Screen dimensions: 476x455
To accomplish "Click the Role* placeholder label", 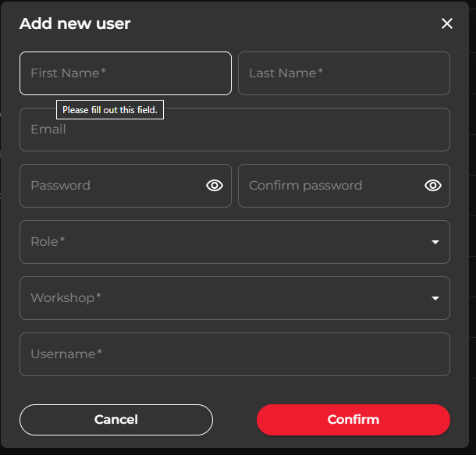I will click(48, 242).
